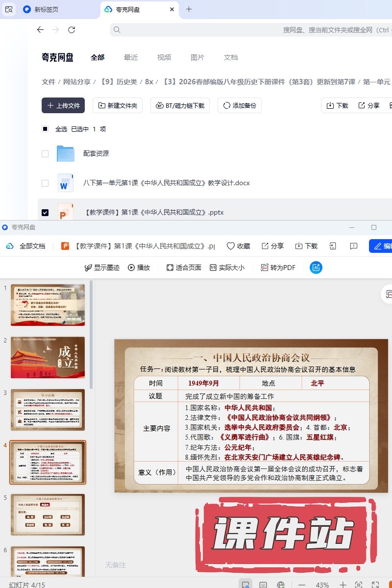The height and width of the screenshot is (588, 392).
Task: Click the blue AI assistant icon
Action: 316,268
